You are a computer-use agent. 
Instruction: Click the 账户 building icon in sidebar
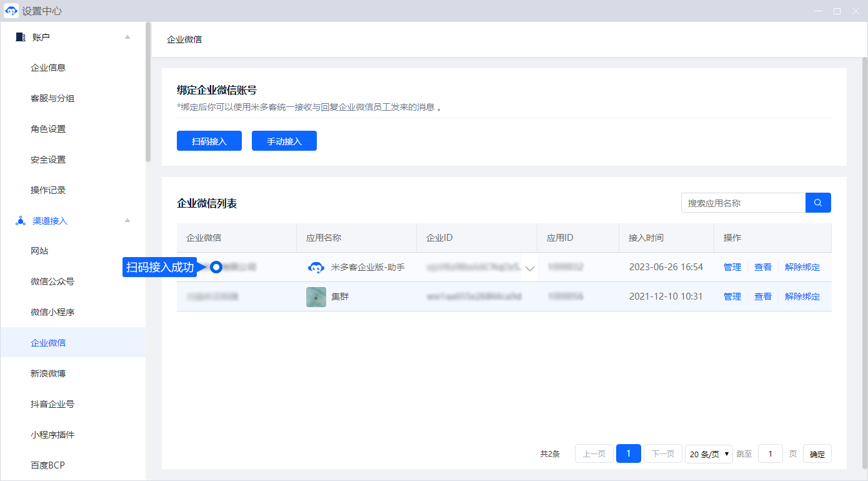pyautogui.click(x=21, y=38)
